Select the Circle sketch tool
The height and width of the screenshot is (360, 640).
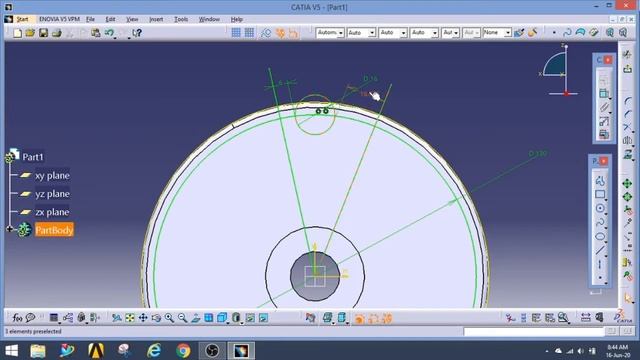click(x=600, y=208)
